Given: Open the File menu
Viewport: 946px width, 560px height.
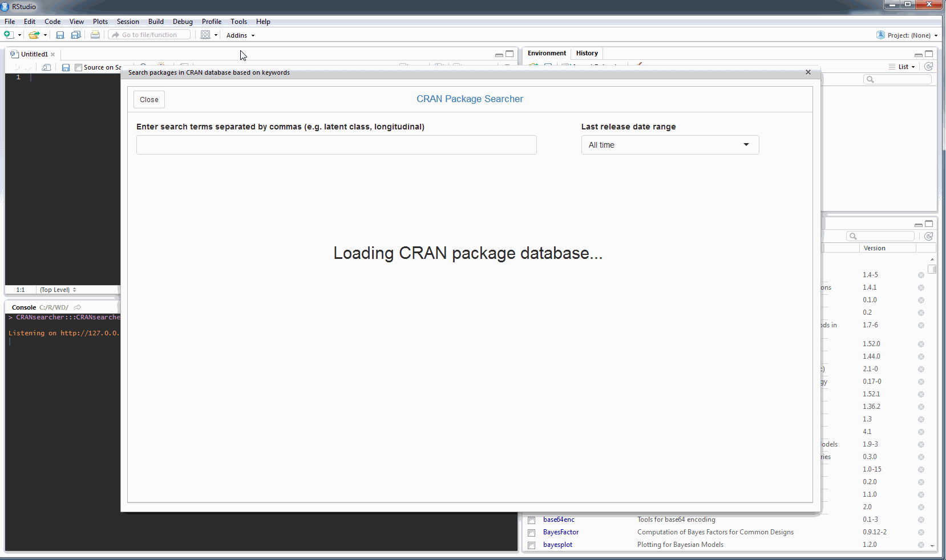Looking at the screenshot, I should (10, 22).
